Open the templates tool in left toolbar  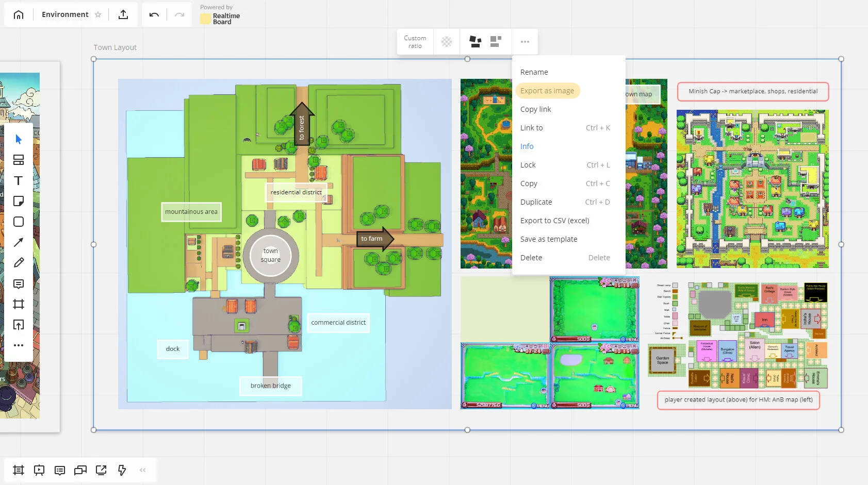19,160
